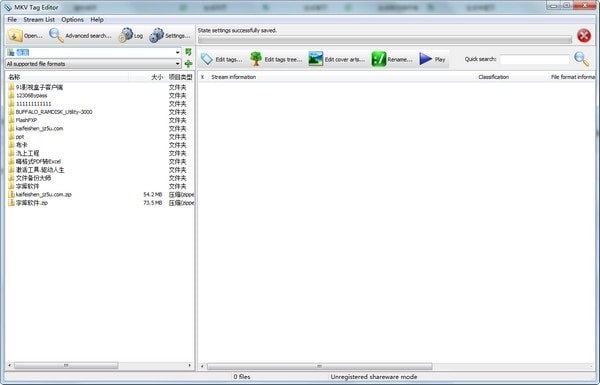Screen dimensions: 600x385
Task: Open Advanced search magnifier tool
Action: [x=56, y=35]
